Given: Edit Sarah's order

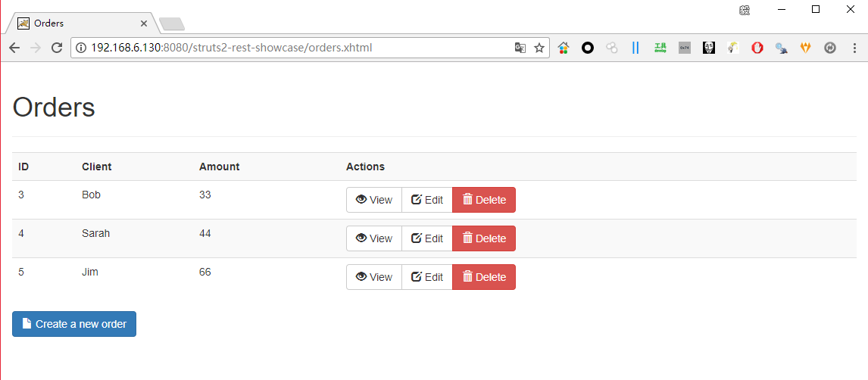Looking at the screenshot, I should (426, 238).
